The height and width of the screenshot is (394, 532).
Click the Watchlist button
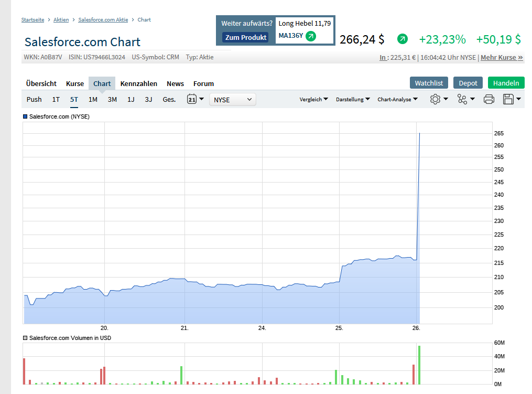[x=429, y=83]
